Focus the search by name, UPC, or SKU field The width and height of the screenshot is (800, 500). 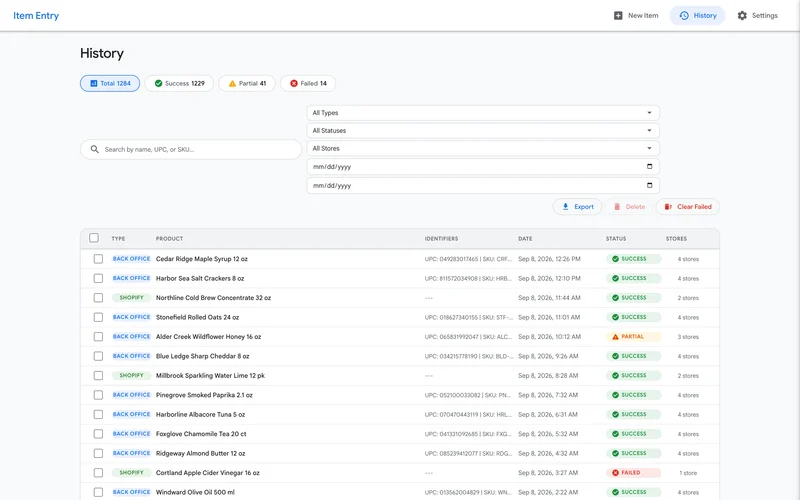(x=191, y=149)
